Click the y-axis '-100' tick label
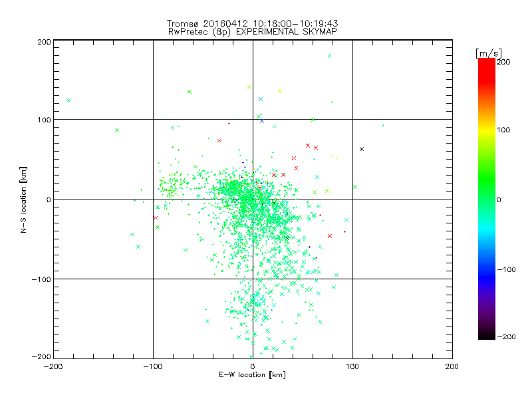Screen dimensions: 532x399 coord(41,279)
